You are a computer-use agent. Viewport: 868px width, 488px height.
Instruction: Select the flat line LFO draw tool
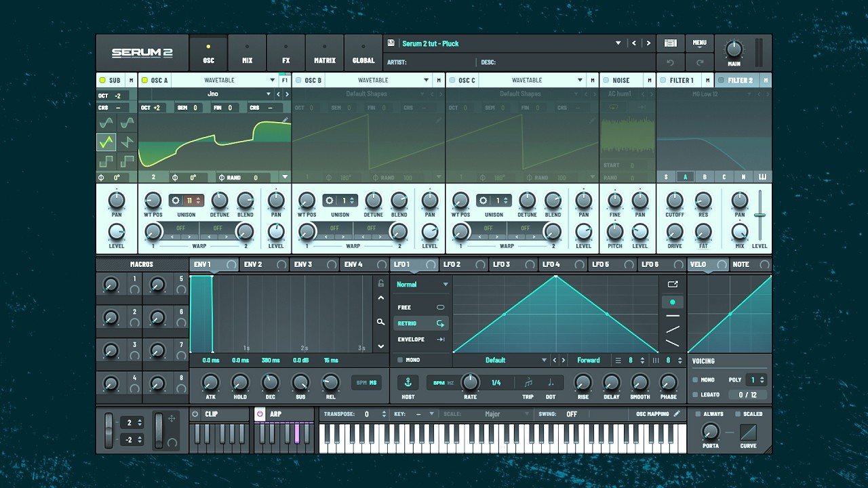pyautogui.click(x=673, y=316)
